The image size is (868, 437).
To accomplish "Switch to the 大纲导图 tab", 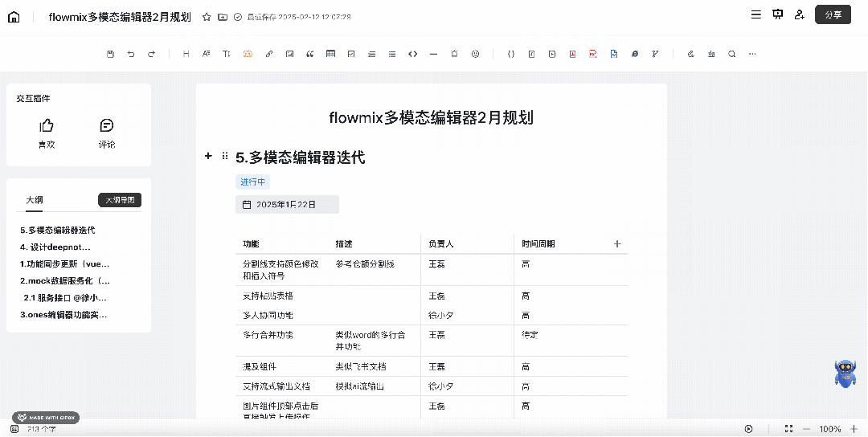I will coord(120,200).
